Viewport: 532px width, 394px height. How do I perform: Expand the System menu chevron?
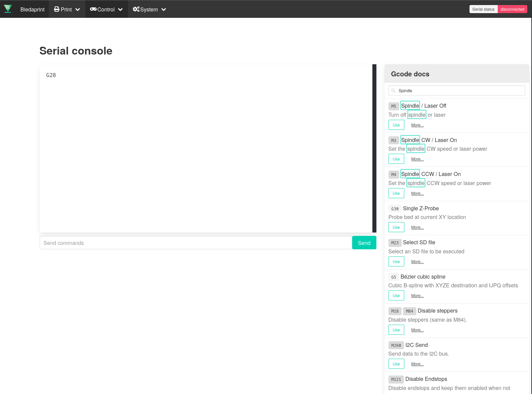(x=164, y=10)
